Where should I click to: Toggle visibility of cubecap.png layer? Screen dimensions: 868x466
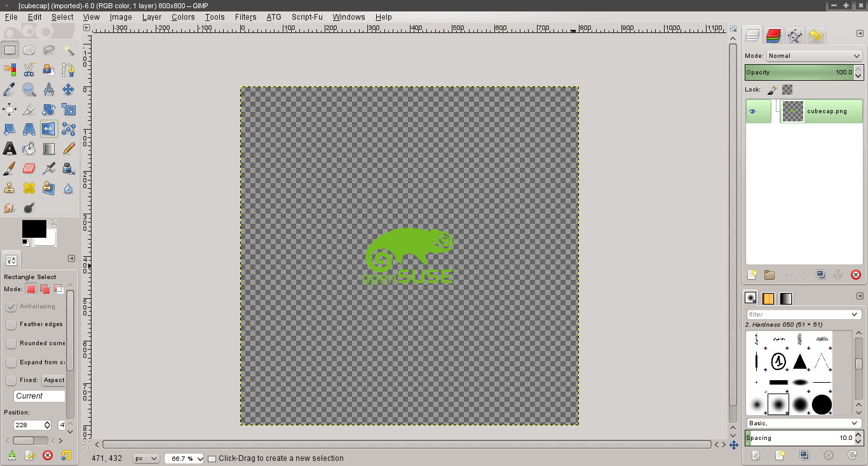[753, 111]
